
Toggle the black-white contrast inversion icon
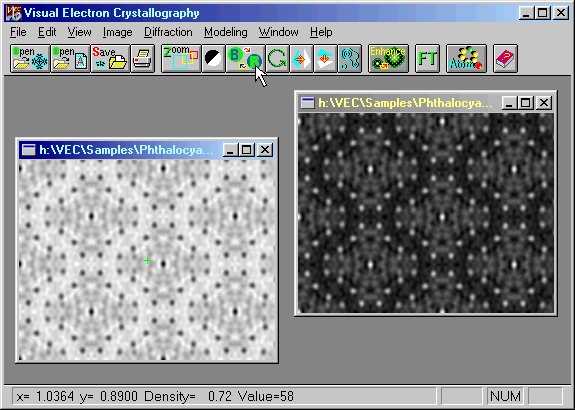(x=213, y=59)
